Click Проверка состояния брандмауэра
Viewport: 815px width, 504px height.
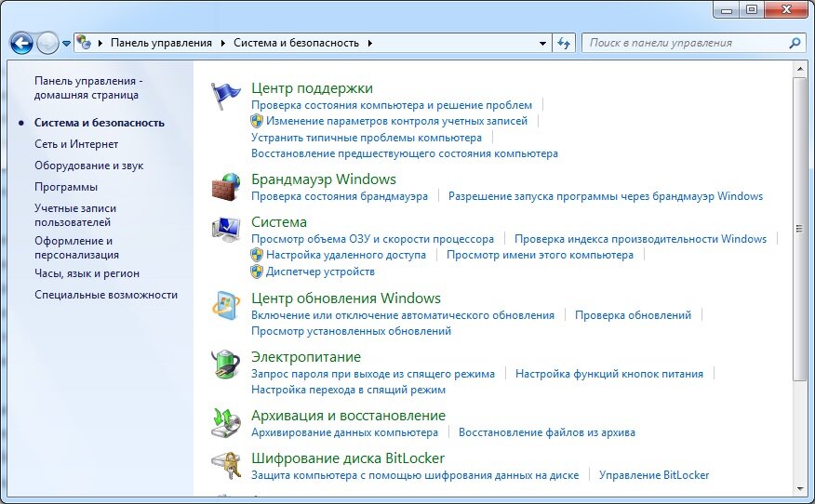(340, 196)
